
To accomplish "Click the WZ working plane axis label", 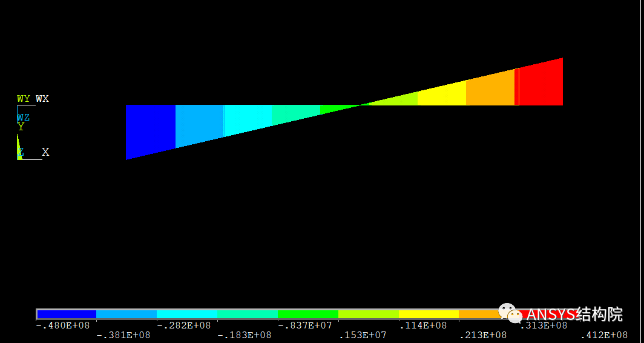I will coord(24,118).
